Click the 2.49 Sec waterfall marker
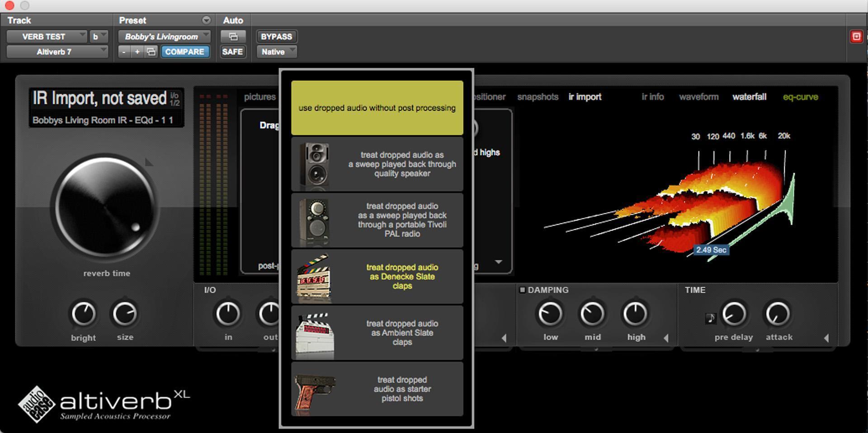 click(711, 250)
